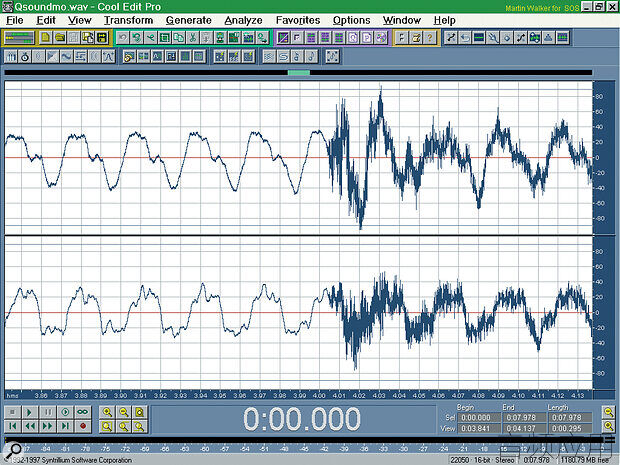
Task: Click the sine wave icon in second toolbar
Action: tap(66, 57)
